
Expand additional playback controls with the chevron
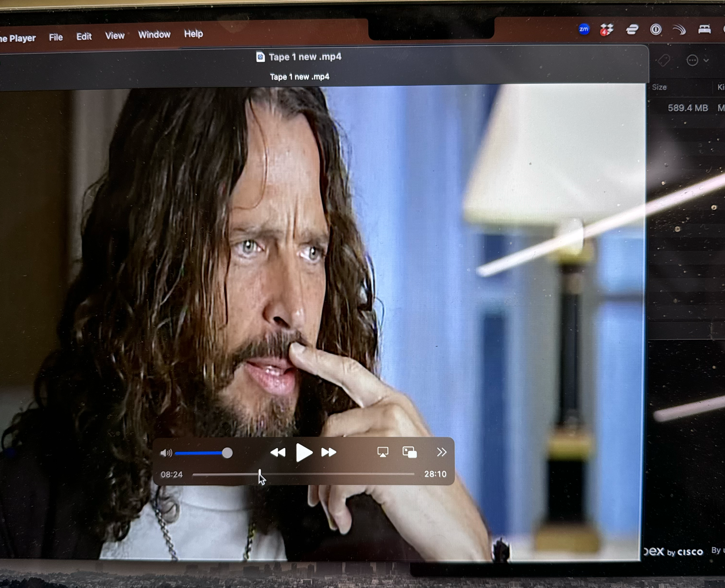coord(442,452)
